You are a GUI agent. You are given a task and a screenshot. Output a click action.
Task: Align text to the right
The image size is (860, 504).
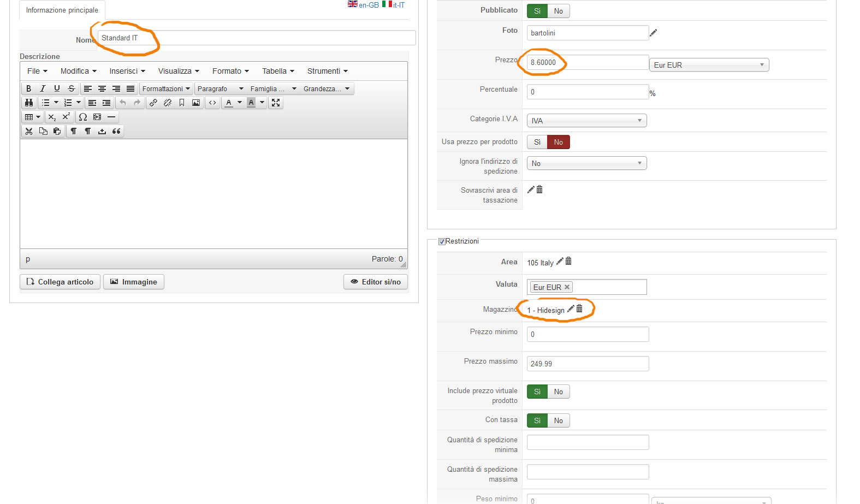click(116, 88)
